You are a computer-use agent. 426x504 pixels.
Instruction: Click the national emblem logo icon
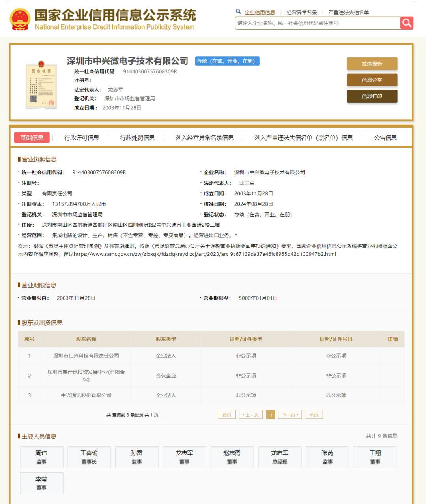coord(20,20)
